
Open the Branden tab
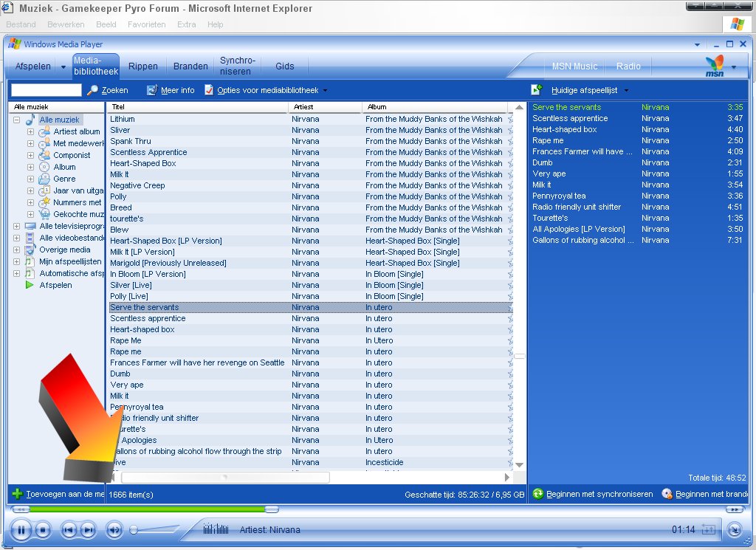coord(190,66)
